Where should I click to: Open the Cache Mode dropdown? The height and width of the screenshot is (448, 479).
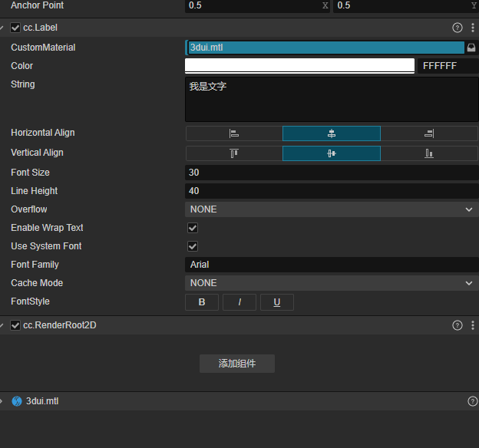[x=332, y=283]
